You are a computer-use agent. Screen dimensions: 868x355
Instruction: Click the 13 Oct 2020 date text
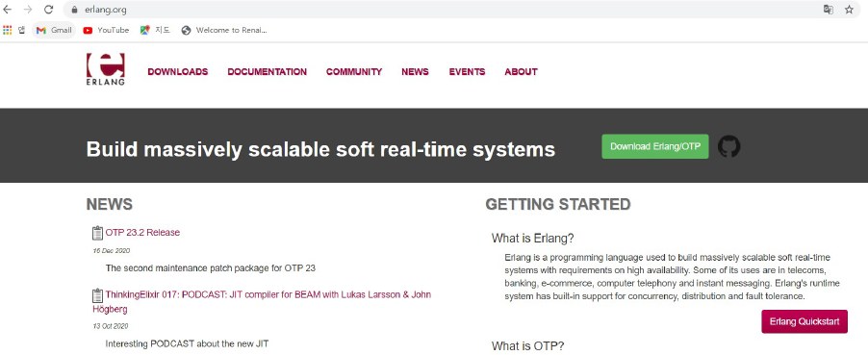click(x=111, y=326)
